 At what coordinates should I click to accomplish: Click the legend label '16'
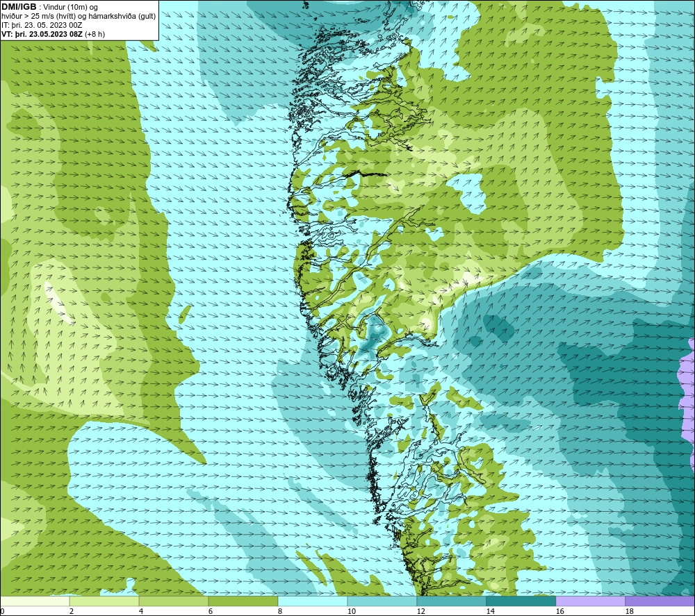point(559,612)
